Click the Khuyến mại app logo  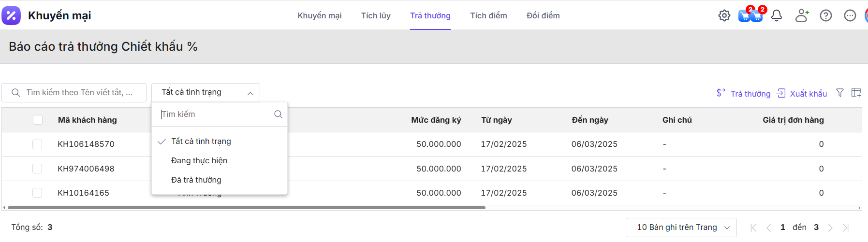(x=11, y=15)
